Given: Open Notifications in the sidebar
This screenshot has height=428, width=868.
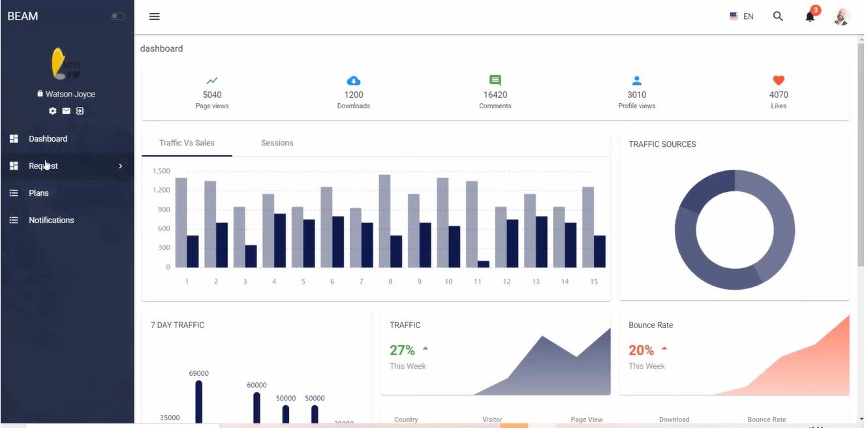Looking at the screenshot, I should [67, 221].
